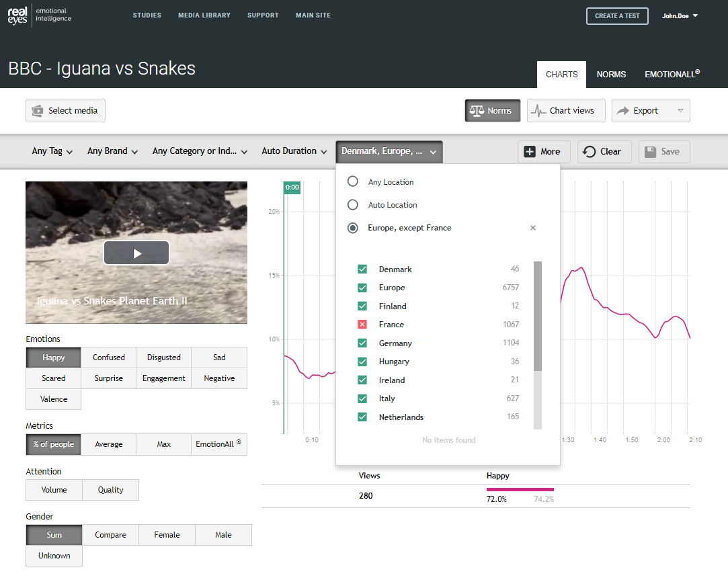Click the 0:00 timeline marker
Image resolution: width=728 pixels, height=588 pixels.
[x=292, y=187]
